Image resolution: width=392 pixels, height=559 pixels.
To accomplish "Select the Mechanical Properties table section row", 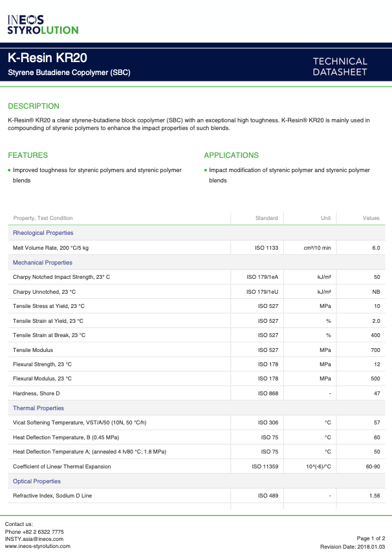I will (43, 263).
